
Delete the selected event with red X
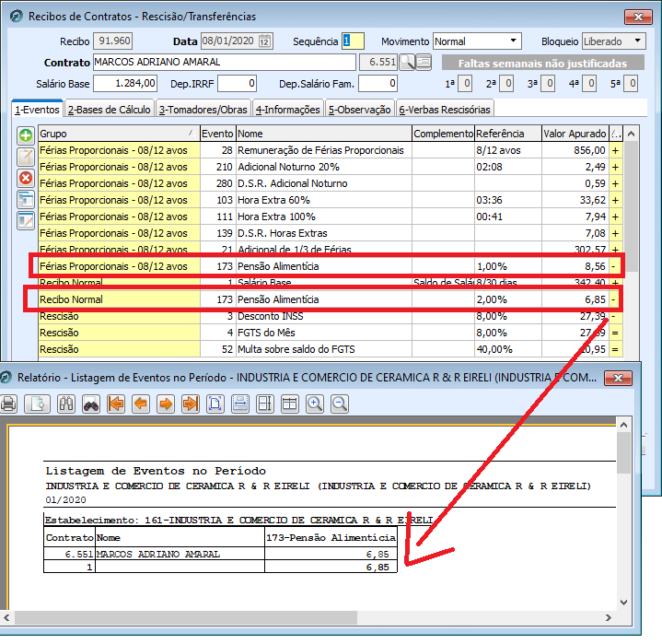(x=26, y=178)
